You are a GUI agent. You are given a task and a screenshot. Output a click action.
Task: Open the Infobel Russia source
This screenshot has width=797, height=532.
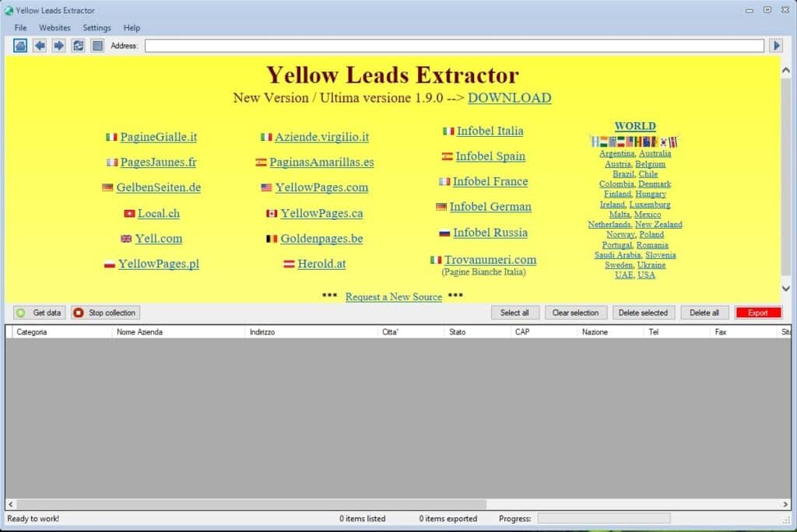click(490, 233)
